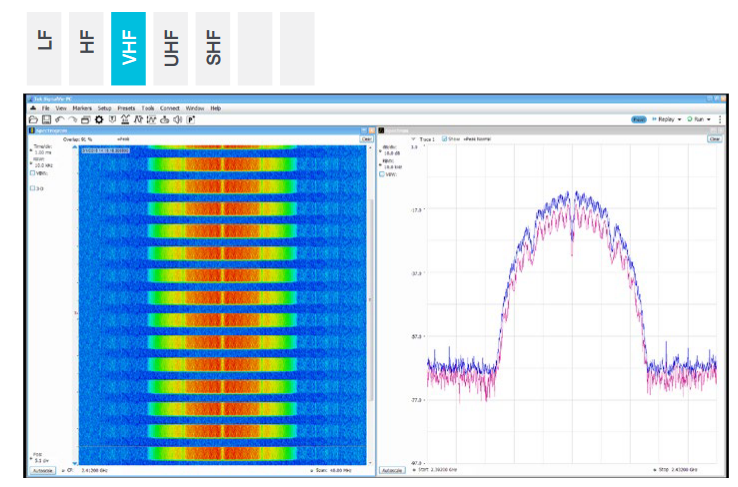The image size is (738, 487).
Task: Click the Redo arrow in toolbar
Action: 72,119
